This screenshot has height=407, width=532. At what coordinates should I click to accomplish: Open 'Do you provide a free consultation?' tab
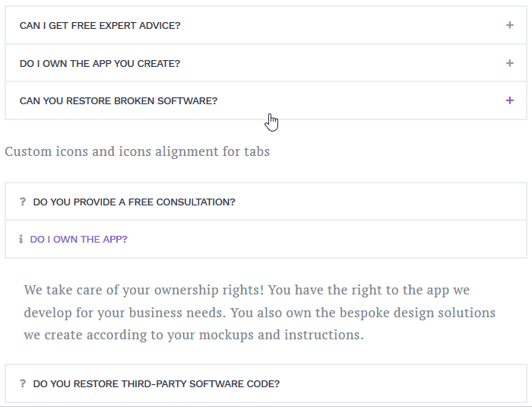pyautogui.click(x=134, y=202)
